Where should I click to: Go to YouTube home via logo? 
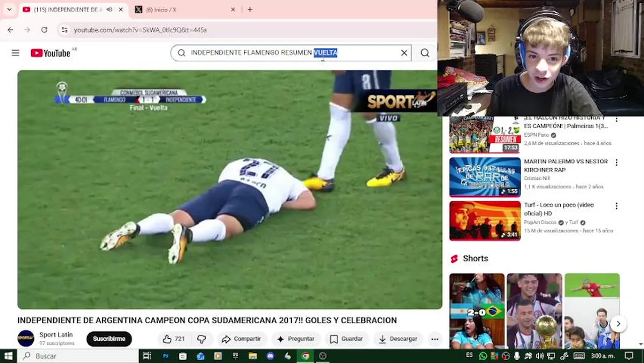pyautogui.click(x=50, y=53)
